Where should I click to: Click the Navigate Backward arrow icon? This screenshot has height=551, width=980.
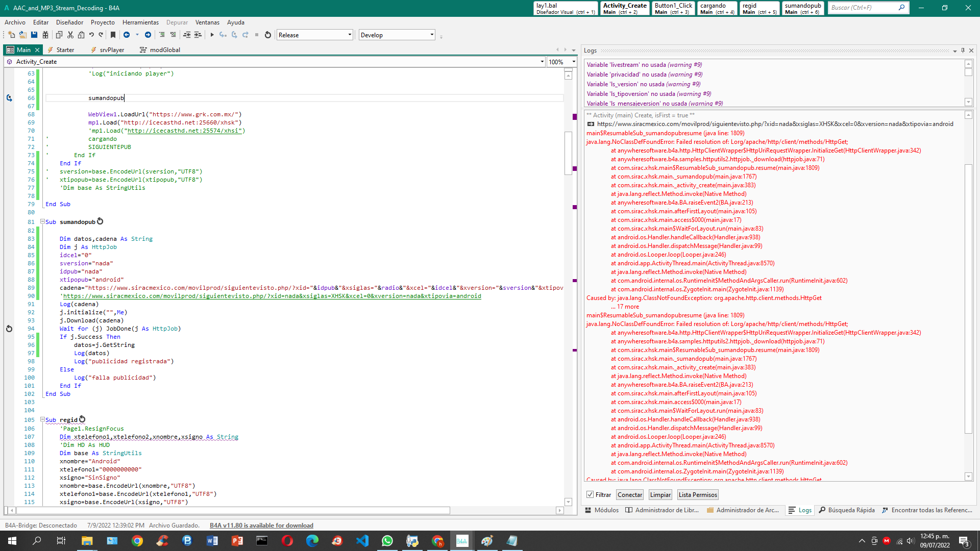tap(127, 35)
